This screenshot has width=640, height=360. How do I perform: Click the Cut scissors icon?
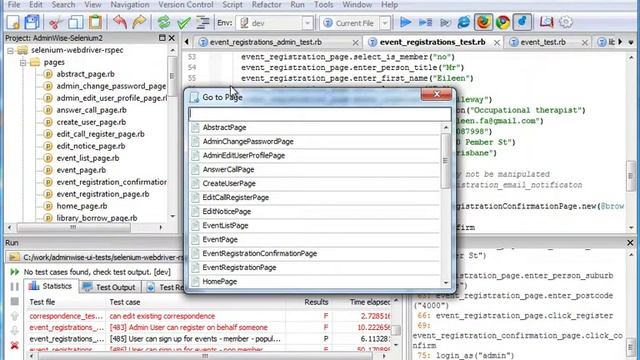(x=56, y=22)
